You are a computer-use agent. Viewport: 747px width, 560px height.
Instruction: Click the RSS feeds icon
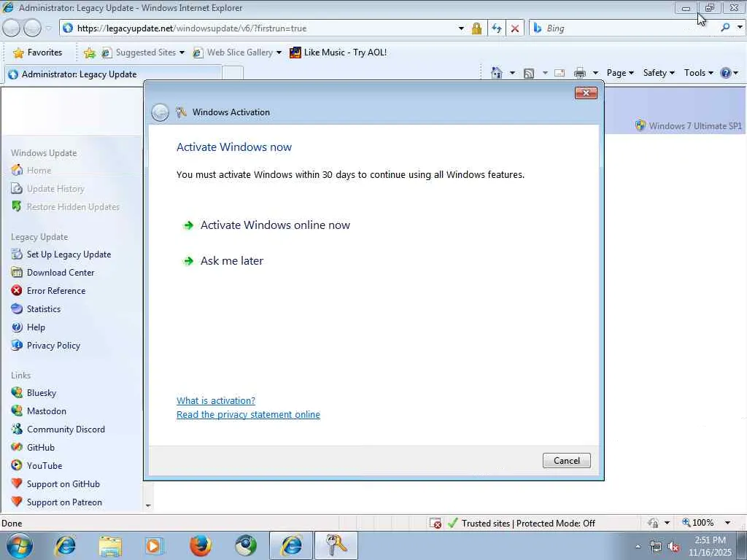pyautogui.click(x=529, y=74)
